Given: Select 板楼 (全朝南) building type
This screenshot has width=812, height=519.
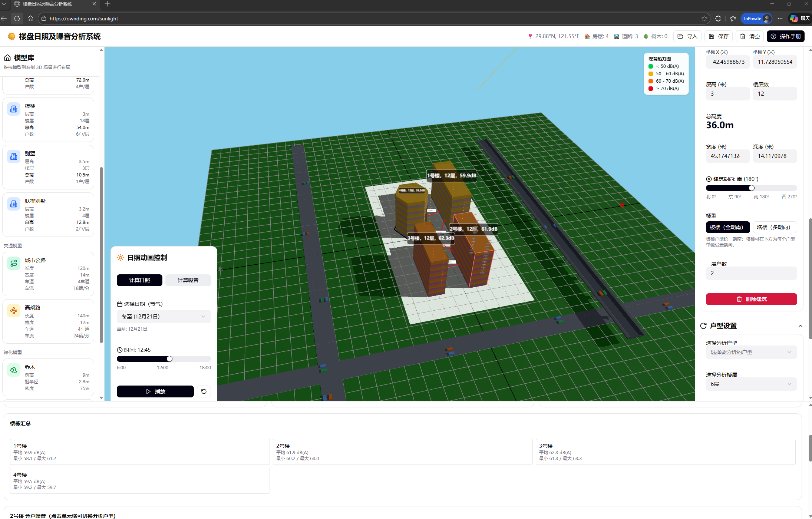Looking at the screenshot, I should click(727, 227).
